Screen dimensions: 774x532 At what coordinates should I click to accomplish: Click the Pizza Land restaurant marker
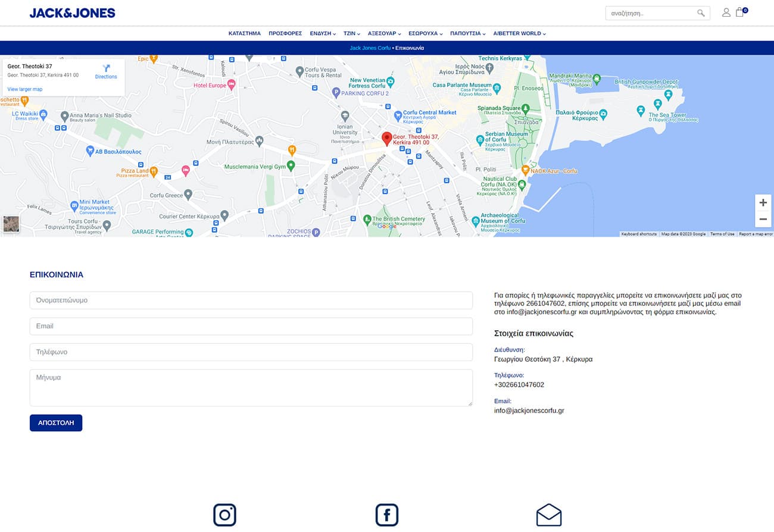[154, 171]
